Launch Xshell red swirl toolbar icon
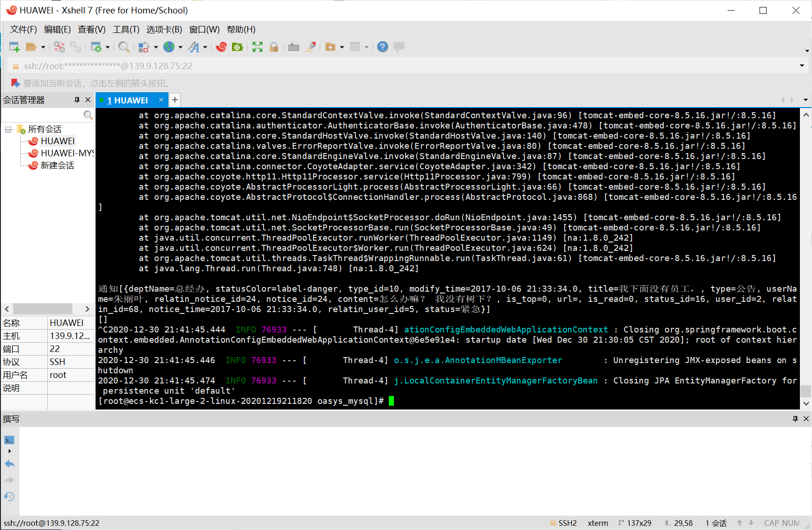 (x=221, y=47)
